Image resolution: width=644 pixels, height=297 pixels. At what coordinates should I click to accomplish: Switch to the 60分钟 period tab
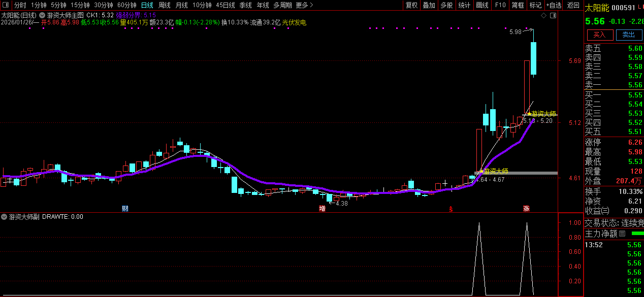click(126, 5)
